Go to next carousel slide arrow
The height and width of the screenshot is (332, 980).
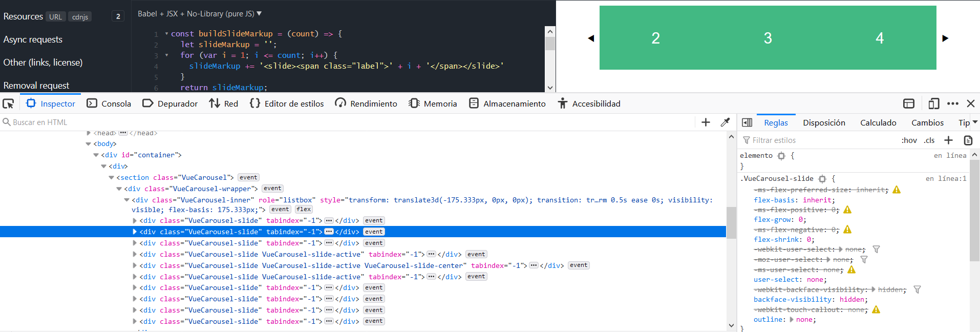[x=945, y=38]
